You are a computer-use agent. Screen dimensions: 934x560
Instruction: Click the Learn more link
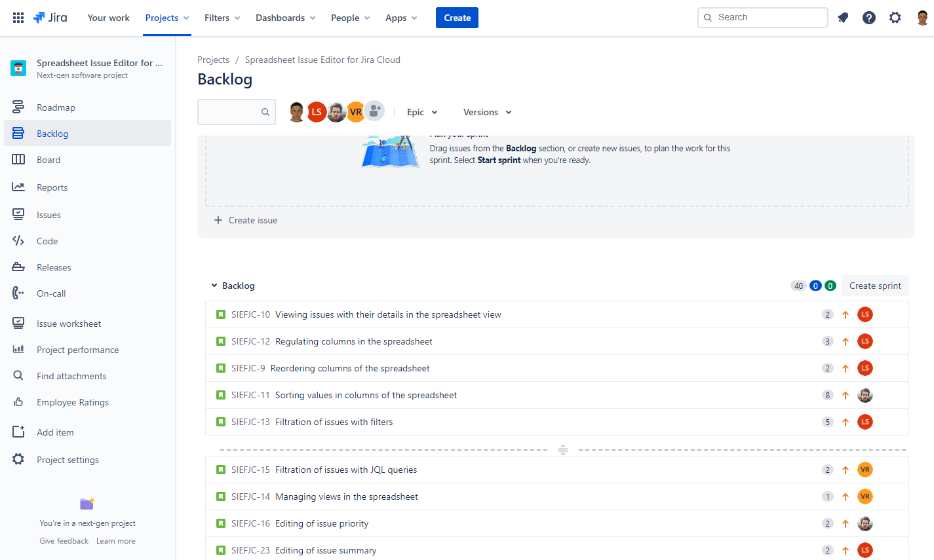coord(116,541)
